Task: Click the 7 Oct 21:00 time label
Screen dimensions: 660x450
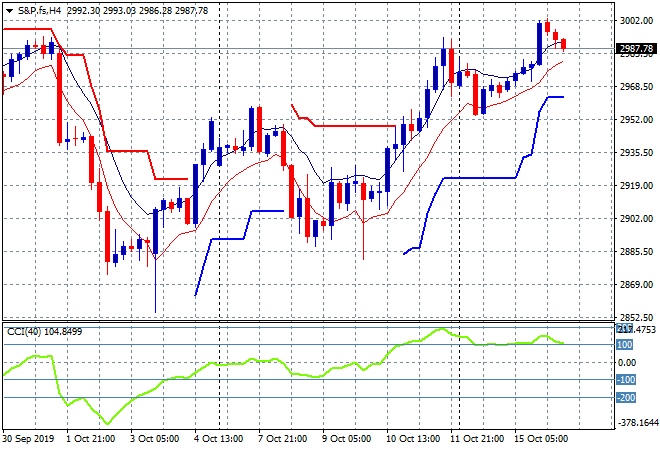Action: click(282, 439)
